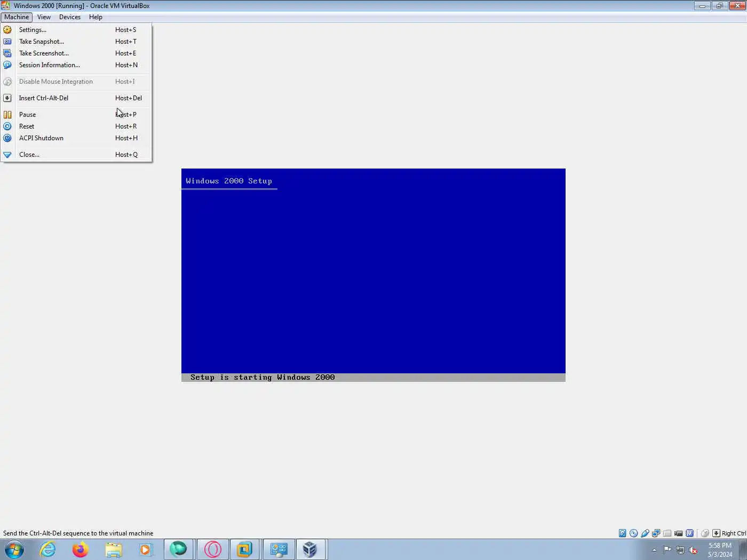The height and width of the screenshot is (560, 747).
Task: Switch to Opera GX on the taskbar
Action: click(212, 549)
